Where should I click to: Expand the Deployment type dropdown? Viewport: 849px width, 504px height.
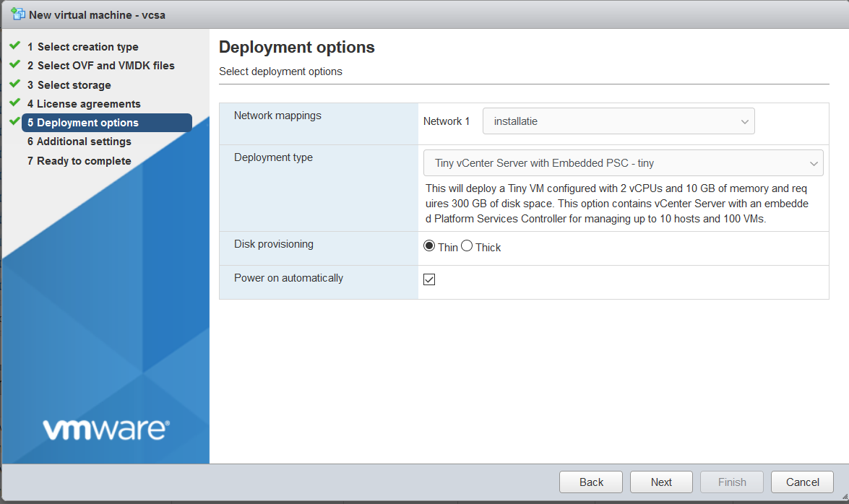coord(623,163)
